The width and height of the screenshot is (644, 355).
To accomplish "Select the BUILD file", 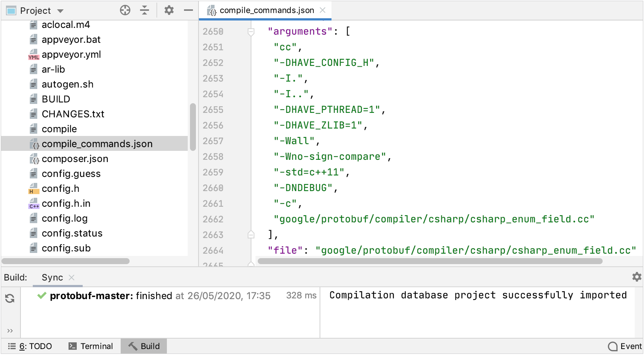I will 56,99.
